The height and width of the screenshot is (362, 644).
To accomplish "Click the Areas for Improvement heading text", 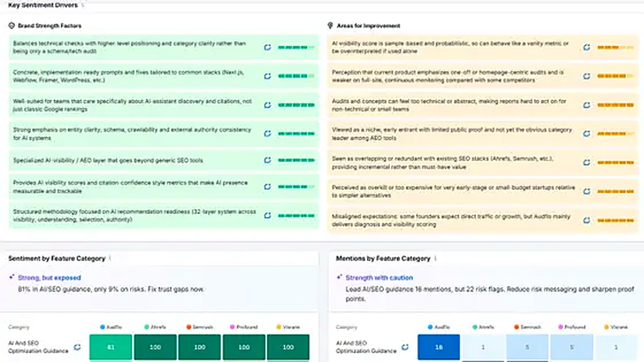I will click(368, 26).
